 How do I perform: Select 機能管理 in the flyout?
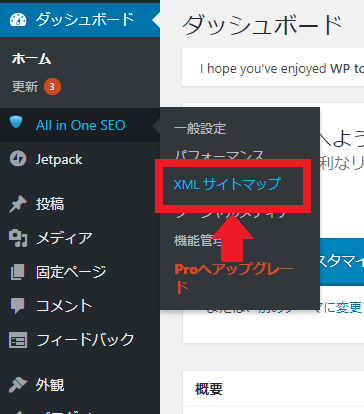pyautogui.click(x=197, y=241)
